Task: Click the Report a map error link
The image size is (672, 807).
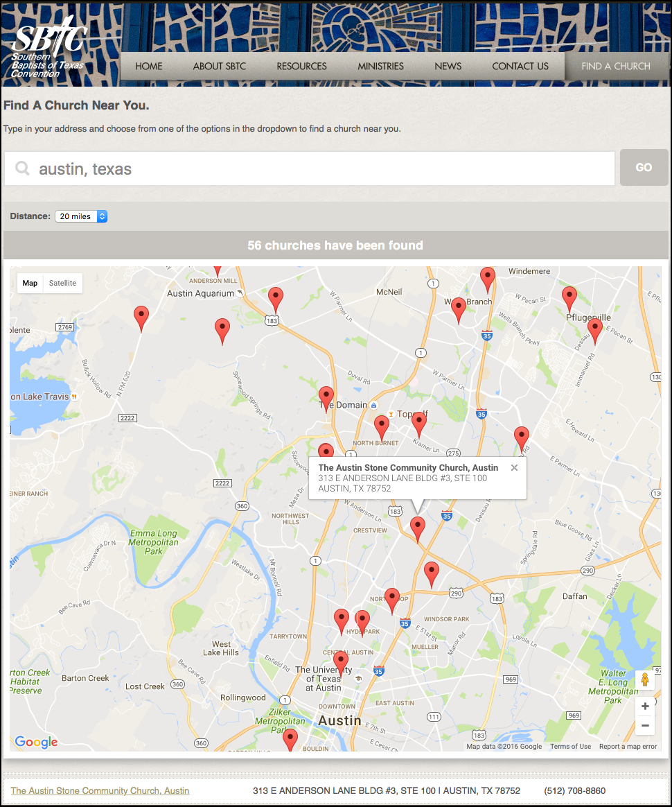Action: click(628, 747)
